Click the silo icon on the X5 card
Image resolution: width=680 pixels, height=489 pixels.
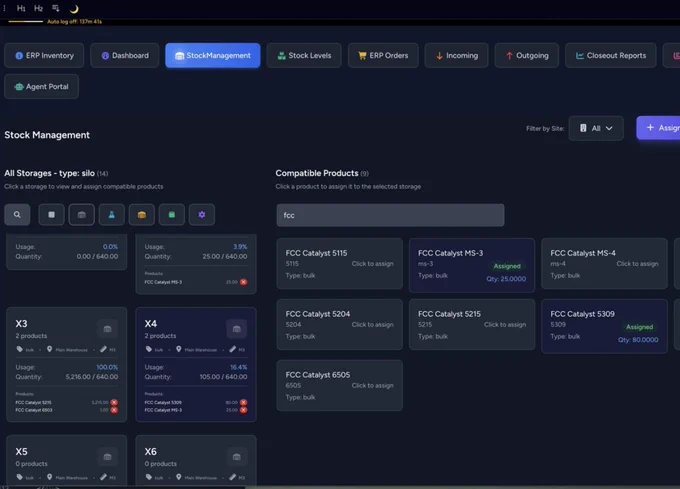coord(108,457)
